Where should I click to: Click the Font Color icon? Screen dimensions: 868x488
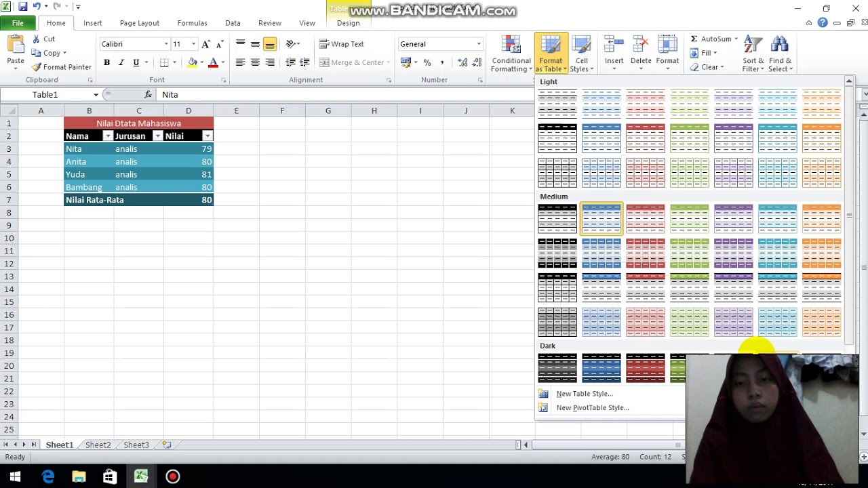213,62
